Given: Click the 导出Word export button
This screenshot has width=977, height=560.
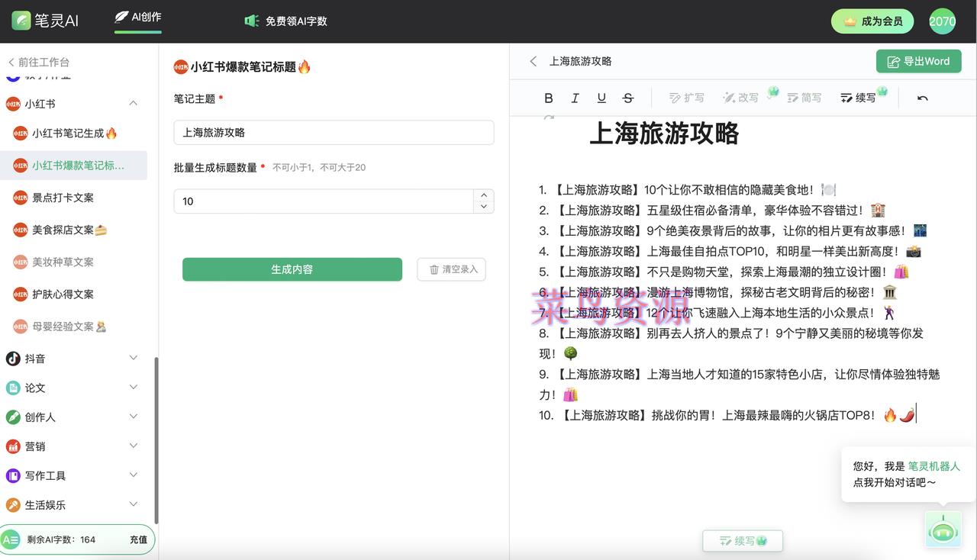Looking at the screenshot, I should pyautogui.click(x=918, y=61).
